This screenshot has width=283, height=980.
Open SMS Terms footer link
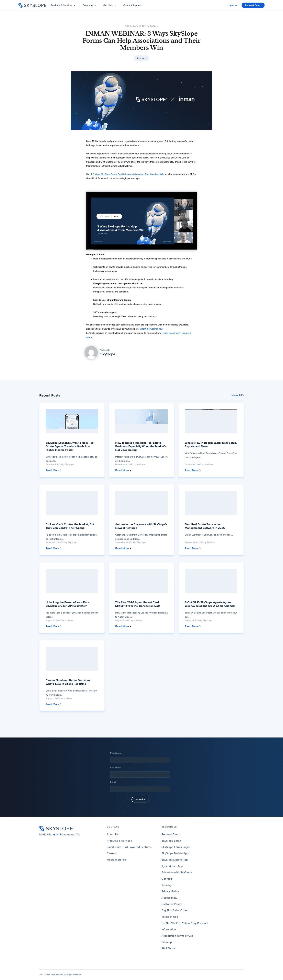[x=168, y=948]
